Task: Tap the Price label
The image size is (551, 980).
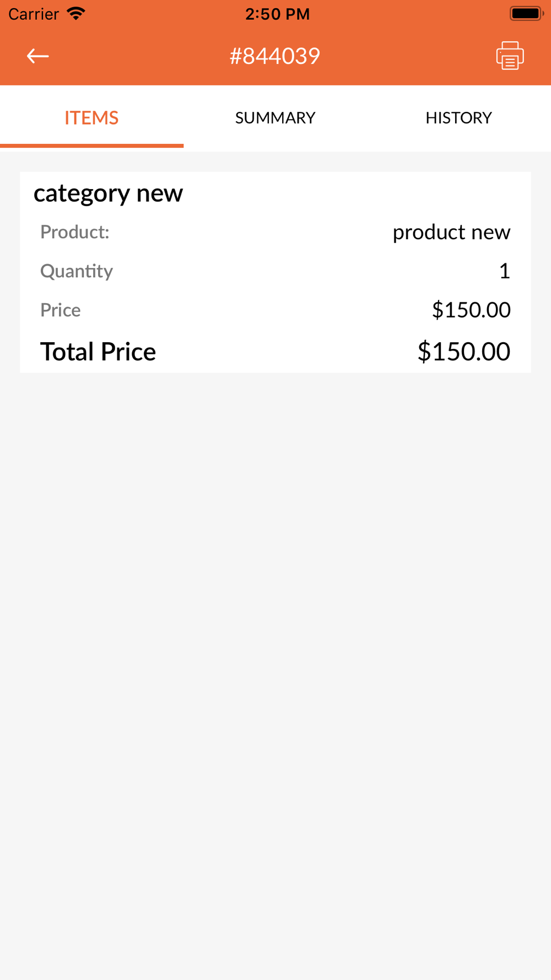Action: tap(61, 310)
